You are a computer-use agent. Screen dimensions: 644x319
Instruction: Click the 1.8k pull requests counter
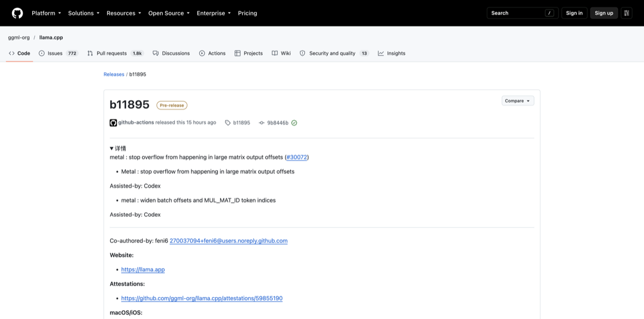(x=137, y=53)
